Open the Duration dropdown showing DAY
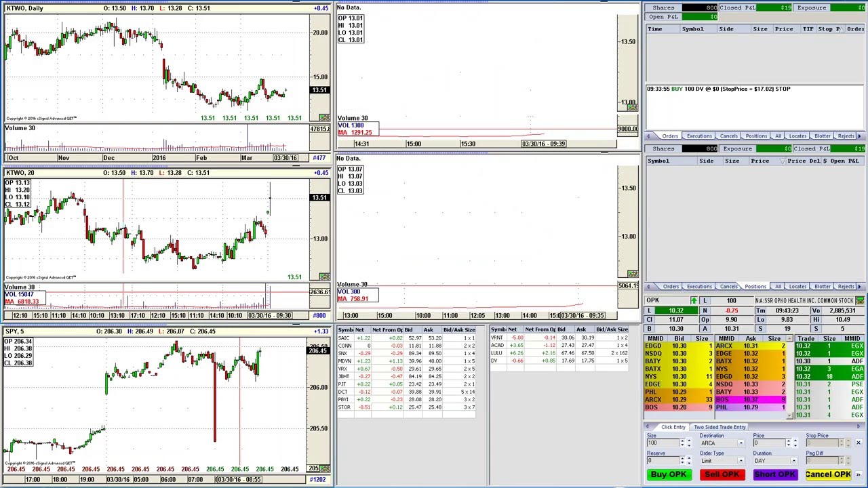 coord(795,461)
